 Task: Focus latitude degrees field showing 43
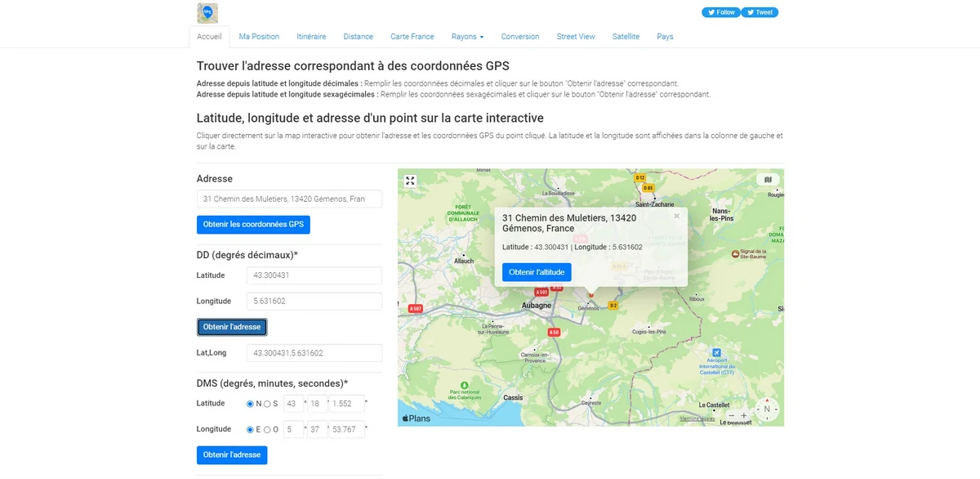tap(293, 404)
